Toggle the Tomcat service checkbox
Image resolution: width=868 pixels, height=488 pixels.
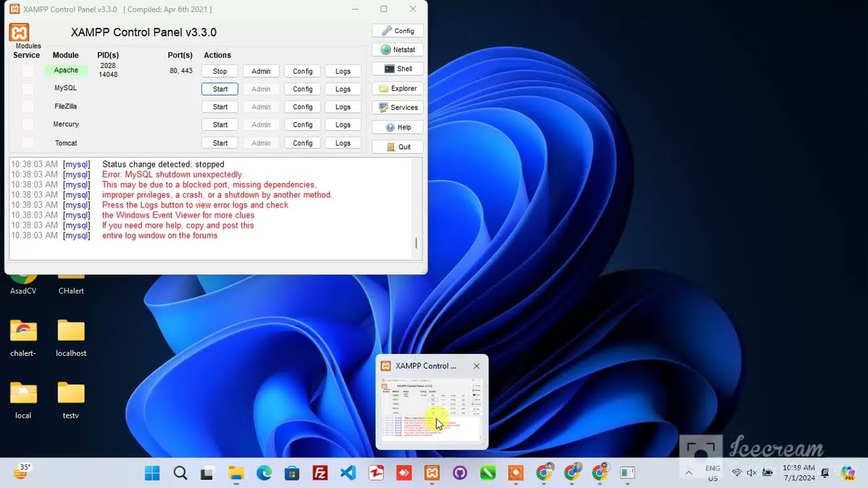(28, 143)
